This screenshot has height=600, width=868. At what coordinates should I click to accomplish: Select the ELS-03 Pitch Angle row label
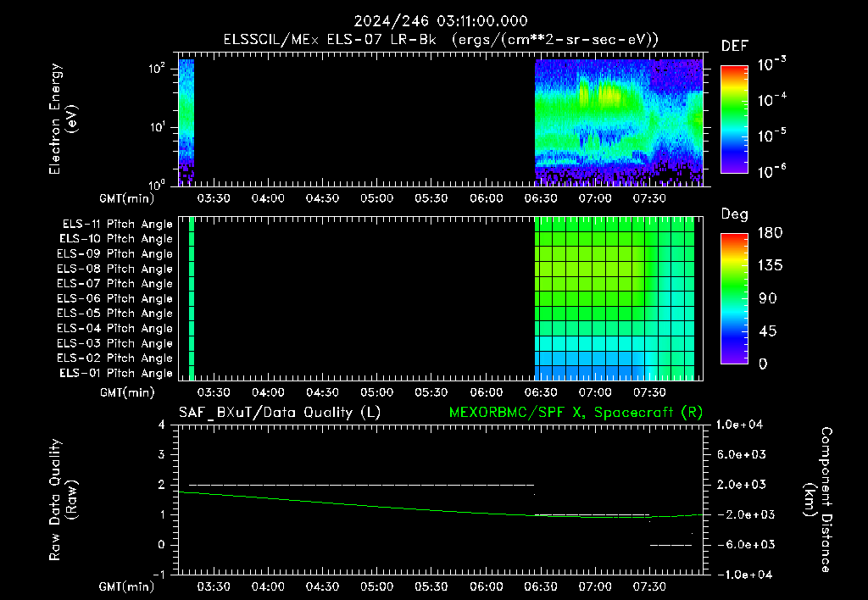coord(114,344)
